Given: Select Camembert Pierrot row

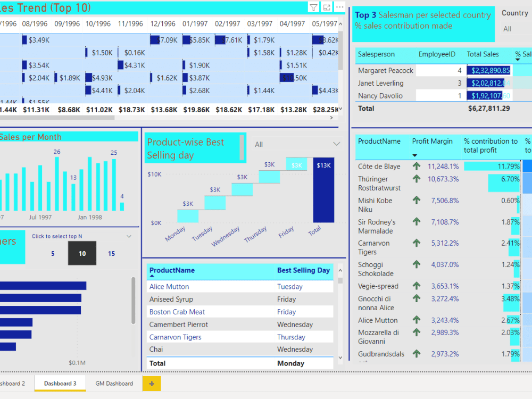Looking at the screenshot, I should [178, 325].
